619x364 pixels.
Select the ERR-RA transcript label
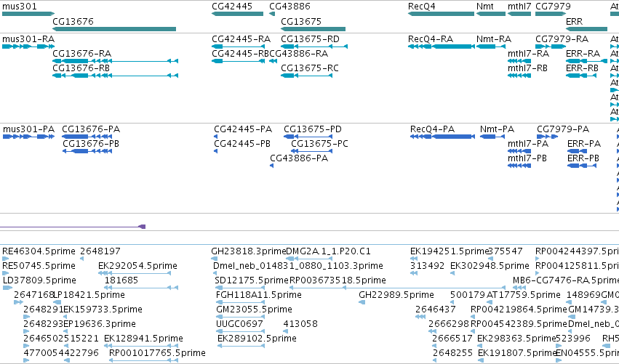click(x=583, y=54)
